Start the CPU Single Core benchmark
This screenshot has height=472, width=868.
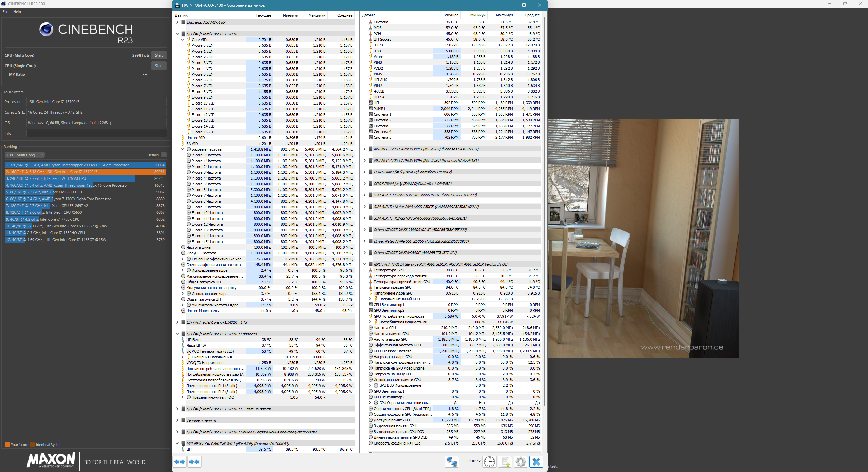pyautogui.click(x=159, y=66)
